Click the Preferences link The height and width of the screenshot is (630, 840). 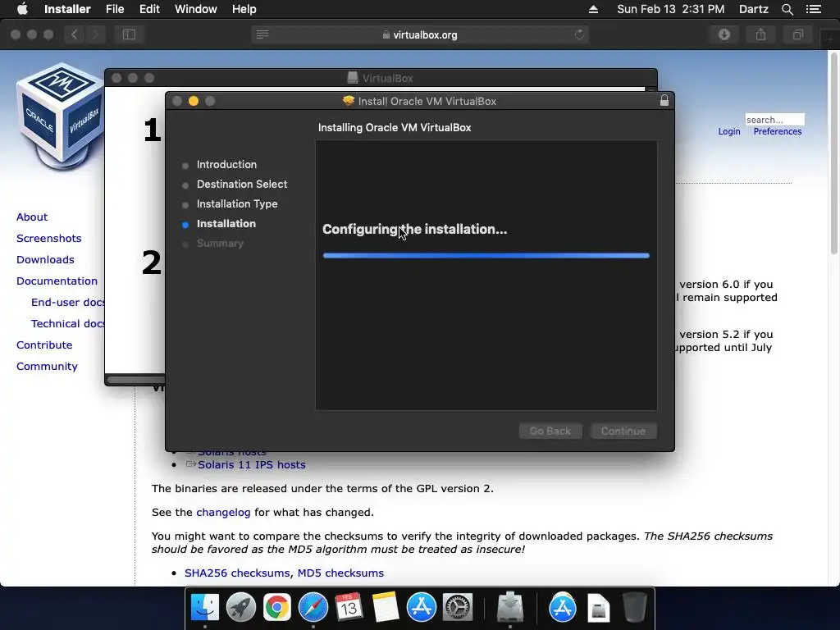point(778,132)
